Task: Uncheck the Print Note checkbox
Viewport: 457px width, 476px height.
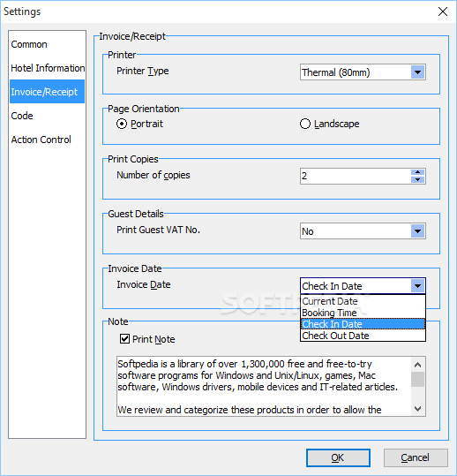Action: (x=124, y=339)
